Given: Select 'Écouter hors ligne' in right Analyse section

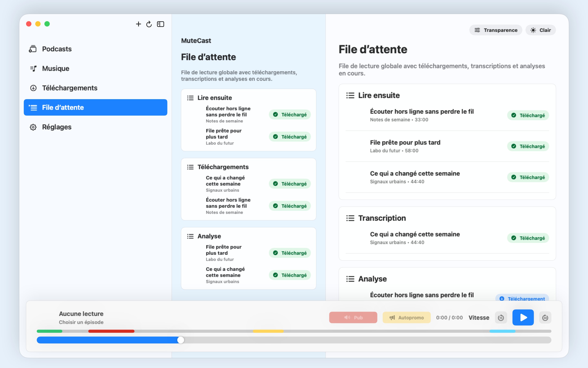Looking at the screenshot, I should pos(447,295).
